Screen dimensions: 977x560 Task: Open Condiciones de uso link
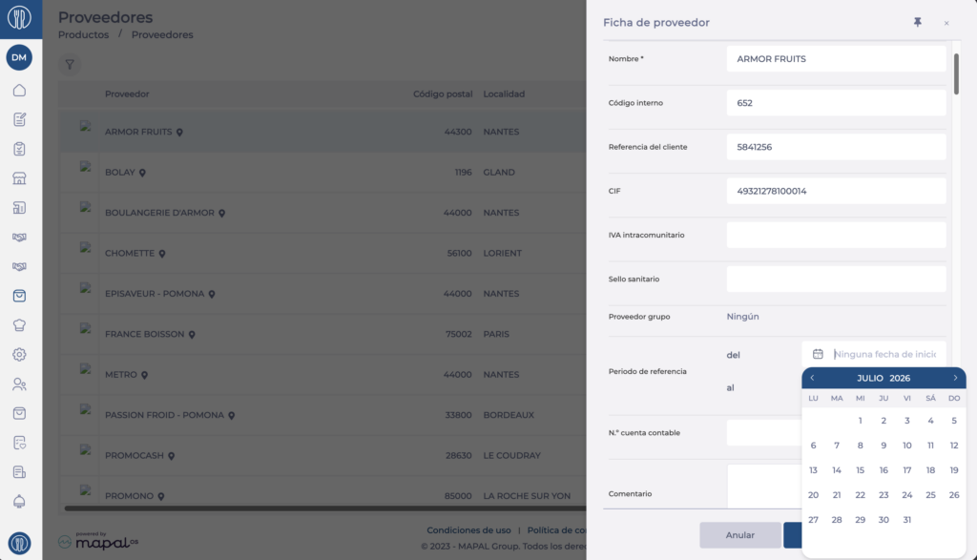pyautogui.click(x=468, y=530)
